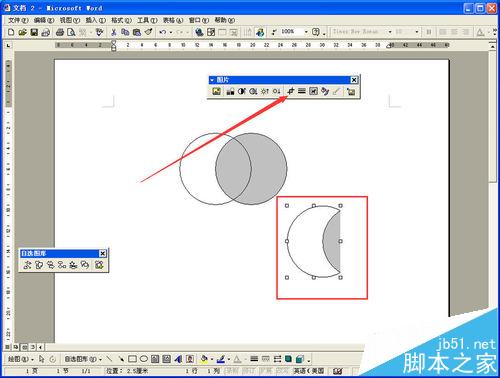Image resolution: width=500 pixels, height=378 pixels.
Task: Insert a hyperlink with the globe icon
Action: 199,32
